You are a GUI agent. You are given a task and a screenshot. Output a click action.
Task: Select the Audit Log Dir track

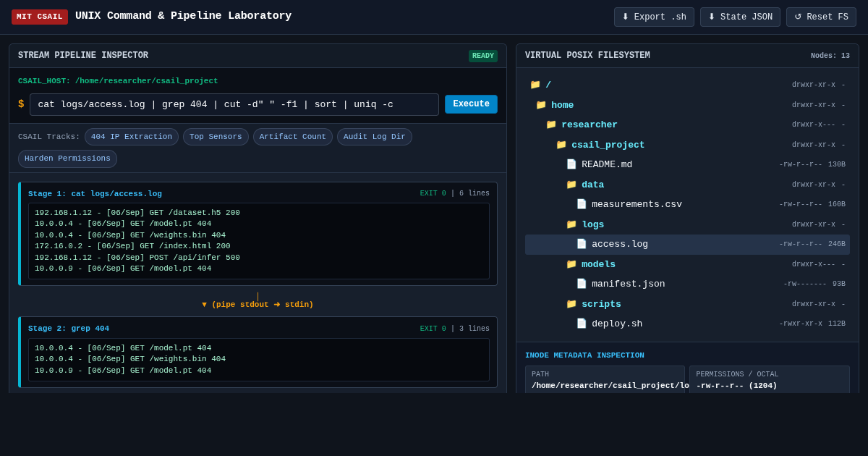375,137
